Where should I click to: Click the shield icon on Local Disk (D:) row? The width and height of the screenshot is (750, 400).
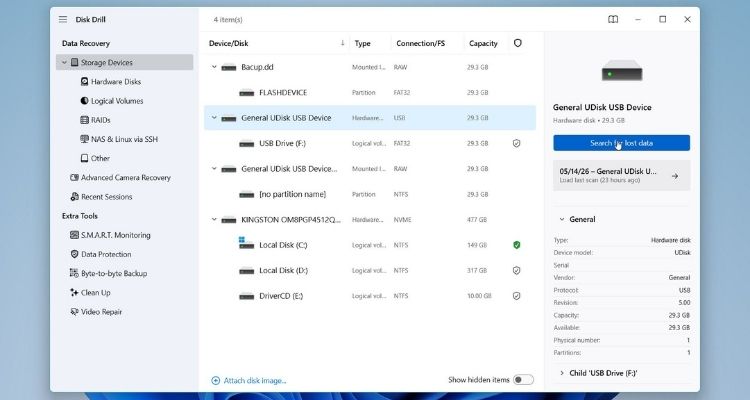517,270
